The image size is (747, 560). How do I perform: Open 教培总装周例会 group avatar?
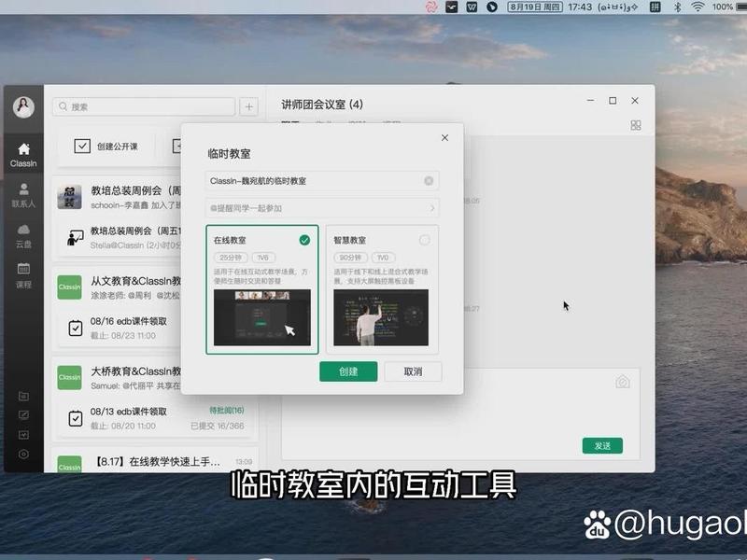coord(69,197)
